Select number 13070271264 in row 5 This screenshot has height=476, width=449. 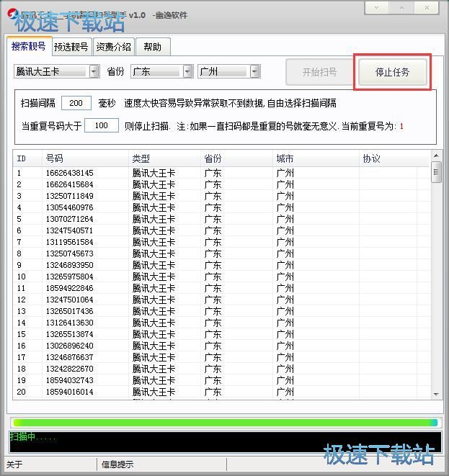70,219
